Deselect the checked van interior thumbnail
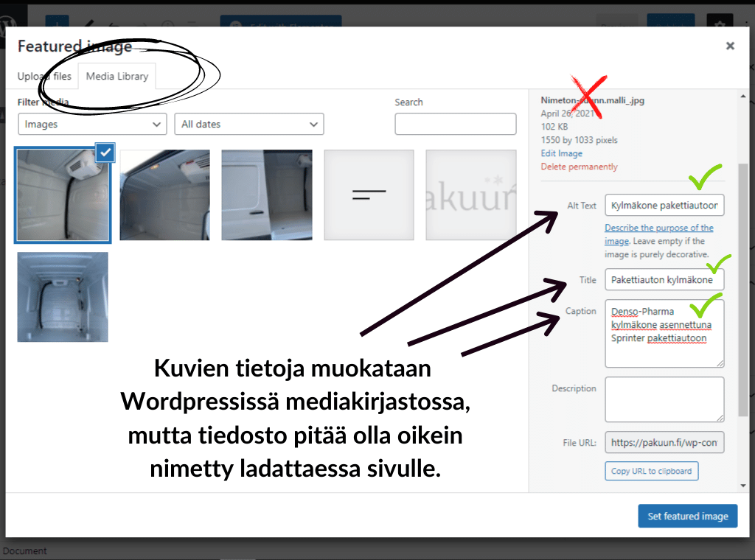The height and width of the screenshot is (560, 755). 105,153
